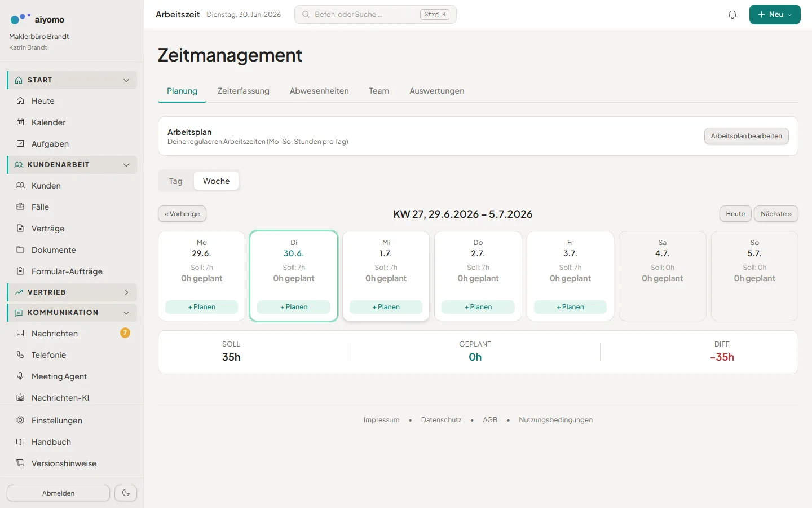Click the SOLL value 35h
Image resolution: width=812 pixels, height=508 pixels.
(x=231, y=357)
